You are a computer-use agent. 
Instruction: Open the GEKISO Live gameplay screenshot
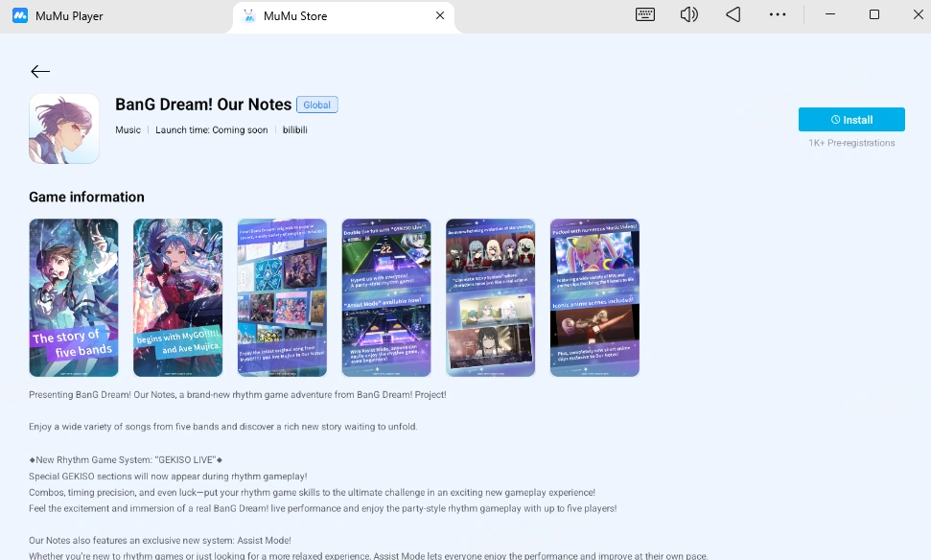click(x=386, y=297)
